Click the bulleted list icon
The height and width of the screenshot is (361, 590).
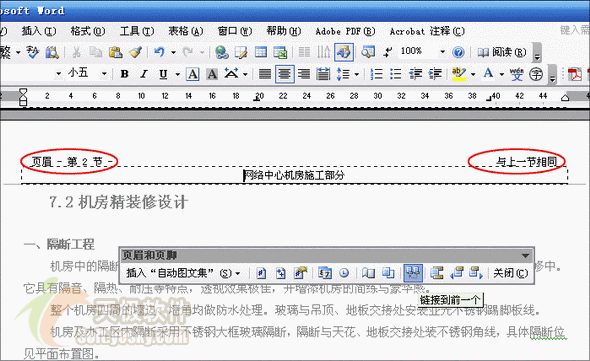396,74
